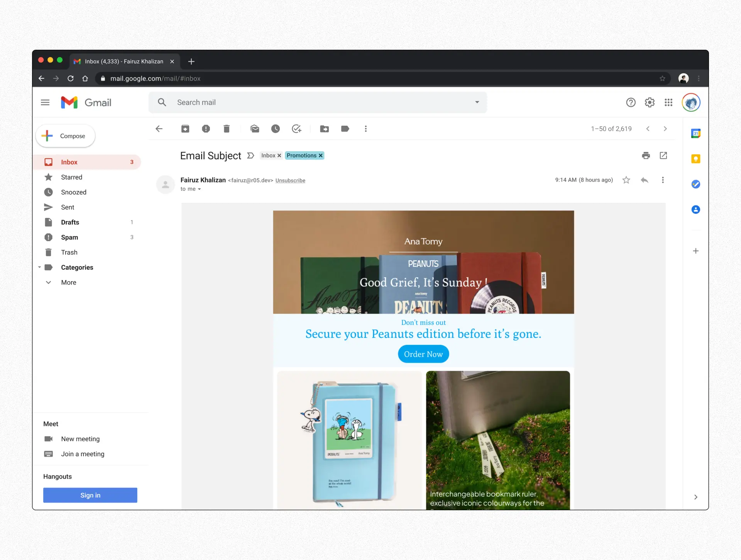
Task: Delete this email with trash icon
Action: pos(227,129)
